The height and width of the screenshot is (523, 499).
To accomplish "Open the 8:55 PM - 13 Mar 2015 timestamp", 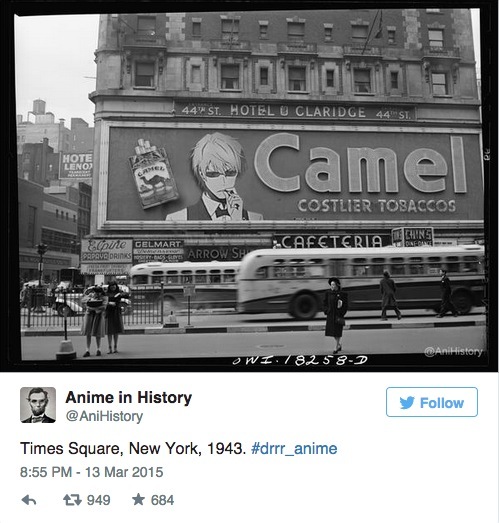I will tap(92, 472).
